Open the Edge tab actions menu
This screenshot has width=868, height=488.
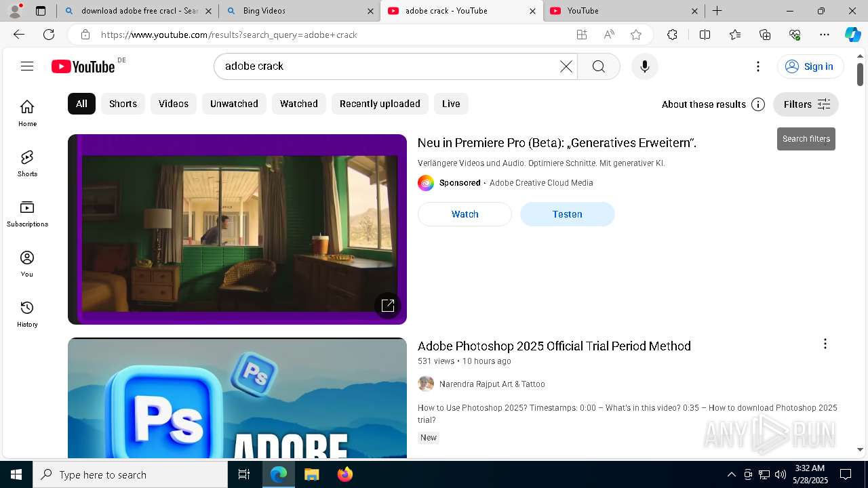[41, 11]
